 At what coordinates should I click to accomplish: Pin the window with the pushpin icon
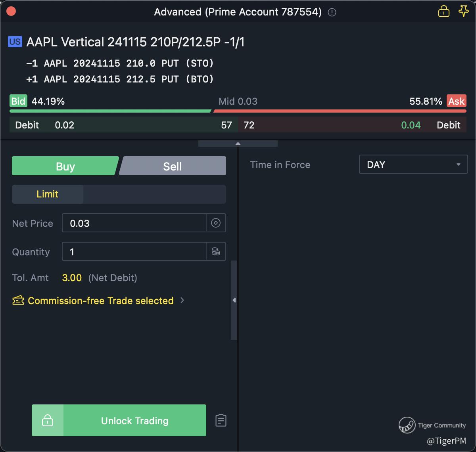click(463, 11)
